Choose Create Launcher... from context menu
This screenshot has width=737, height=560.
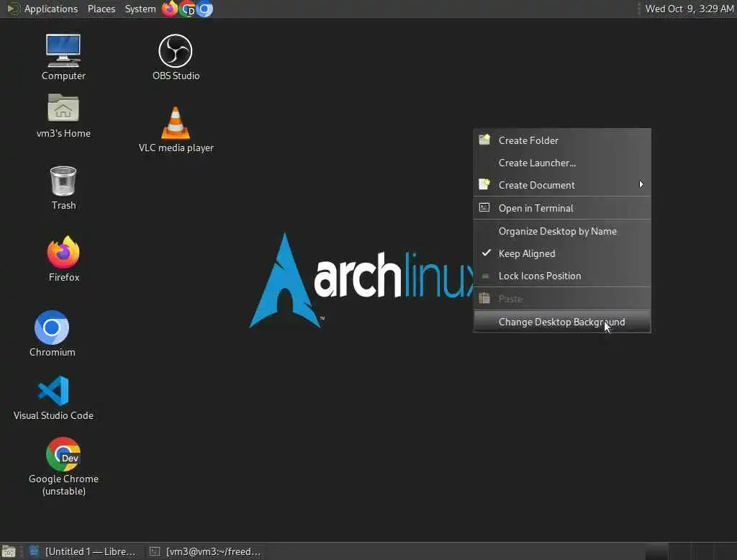click(561, 163)
